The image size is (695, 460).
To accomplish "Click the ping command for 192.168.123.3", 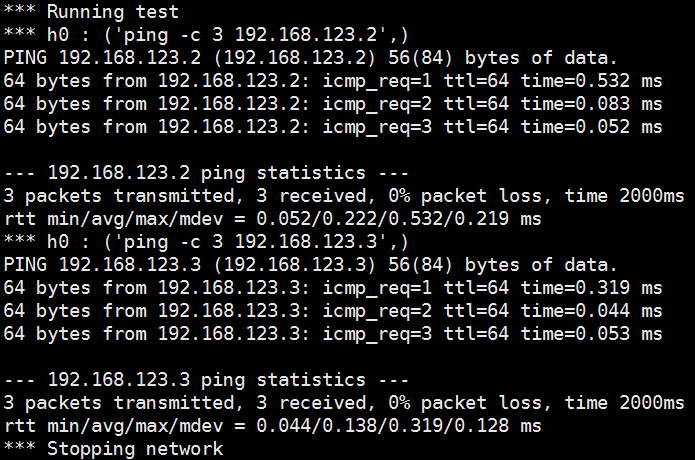I will [206, 242].
